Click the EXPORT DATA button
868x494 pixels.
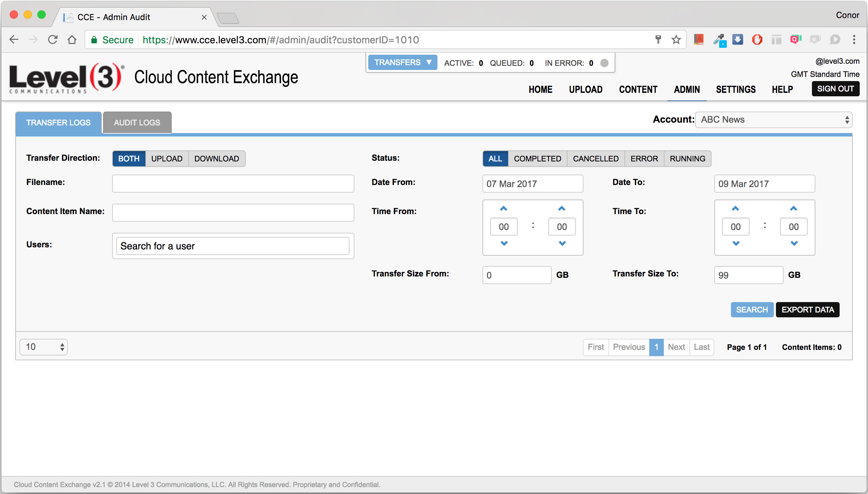pos(808,310)
